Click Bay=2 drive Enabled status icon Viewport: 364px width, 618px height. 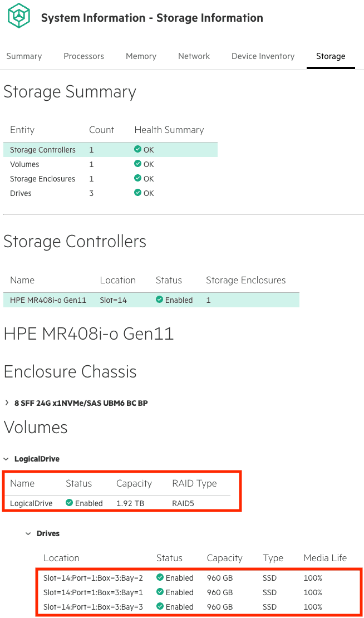click(160, 578)
